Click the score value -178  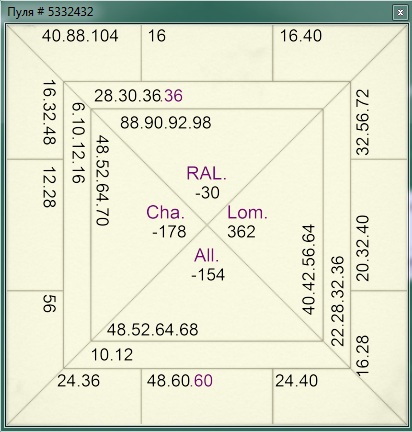tap(169, 232)
